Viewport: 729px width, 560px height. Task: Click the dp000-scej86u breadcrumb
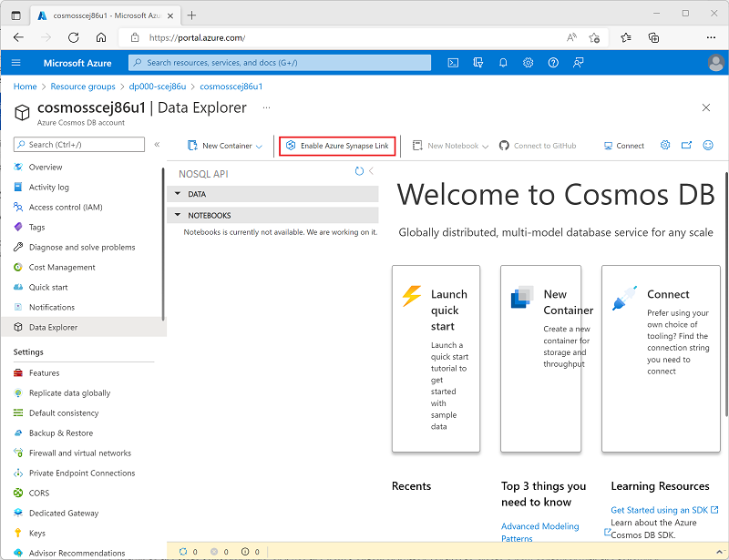pos(157,87)
